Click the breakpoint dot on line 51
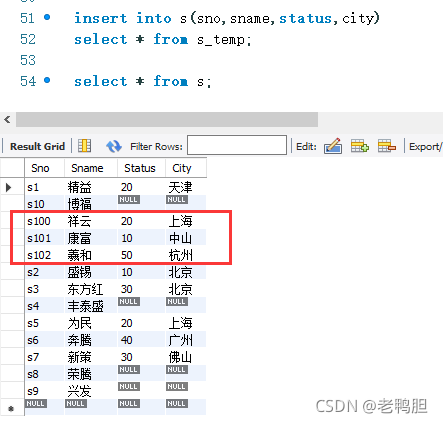 pyautogui.click(x=47, y=17)
